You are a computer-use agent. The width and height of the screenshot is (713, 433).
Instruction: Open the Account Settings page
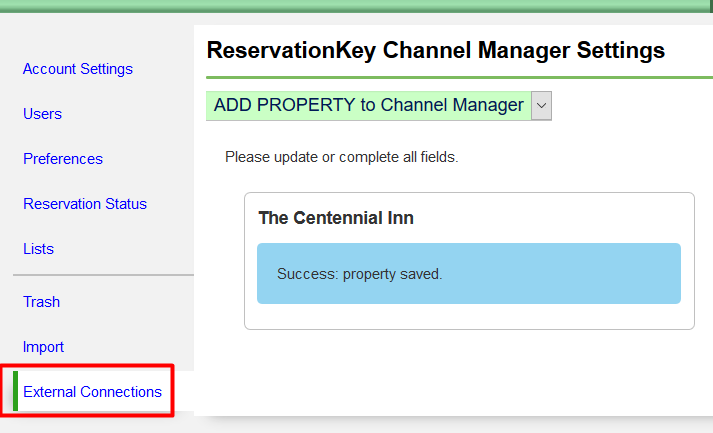[x=77, y=69]
